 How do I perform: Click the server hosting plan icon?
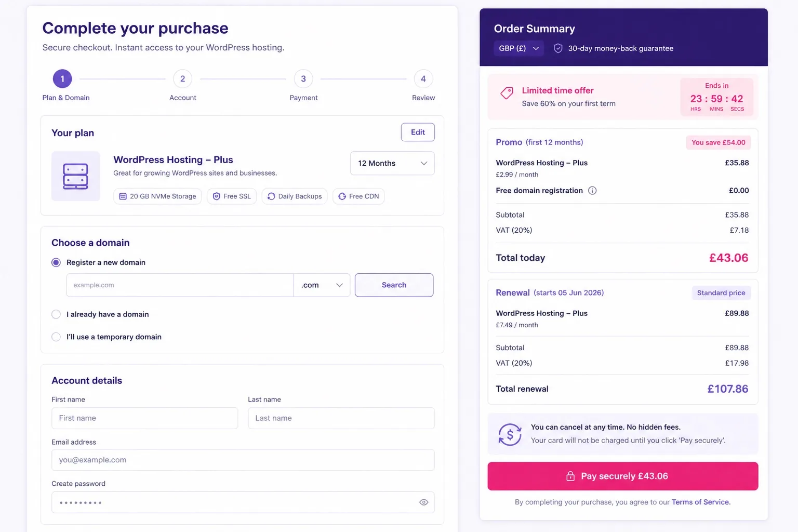tap(75, 176)
